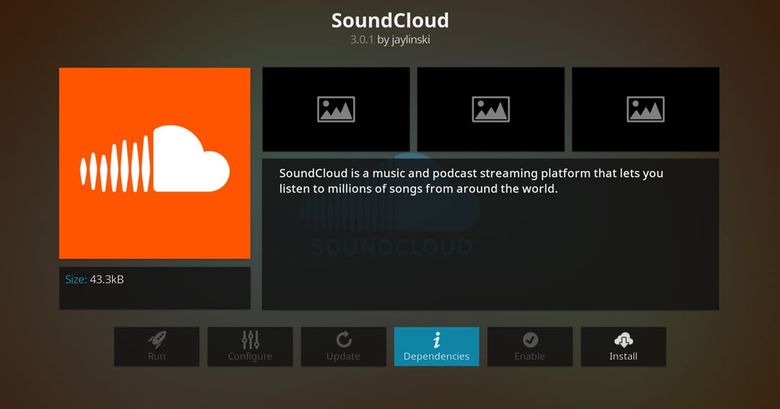Open the Configure sliders button
This screenshot has height=409, width=780.
tap(250, 347)
